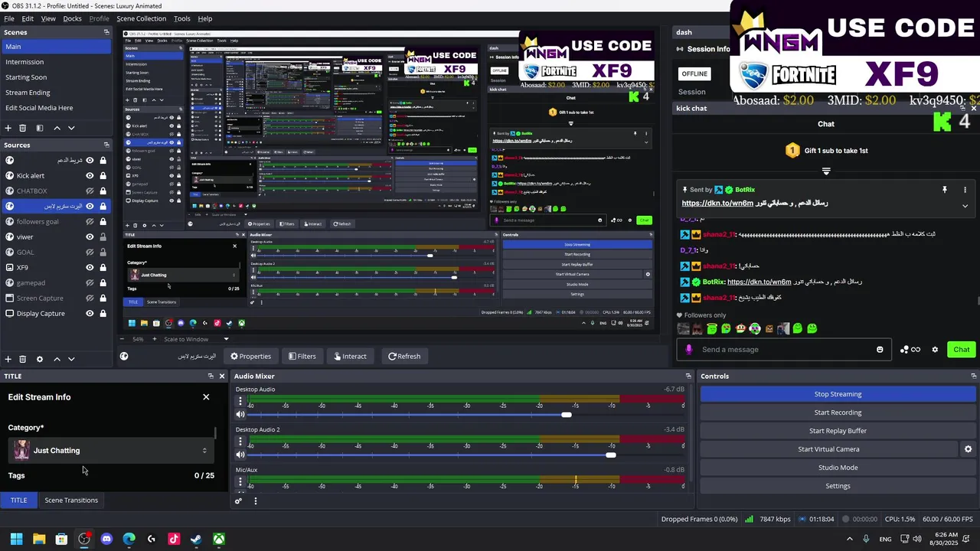Open TikTok app from the taskbar
980x551 pixels.
pyautogui.click(x=174, y=539)
